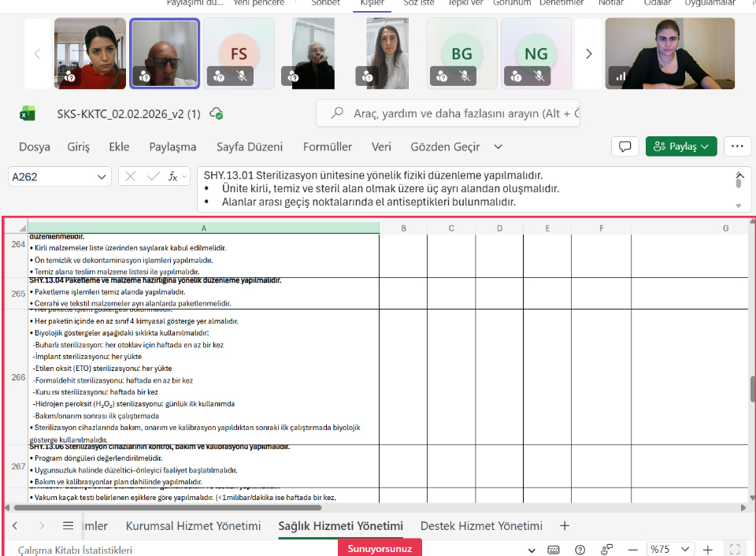Open the %75 zoom level dropdown
This screenshot has width=756, height=556.
point(684,550)
